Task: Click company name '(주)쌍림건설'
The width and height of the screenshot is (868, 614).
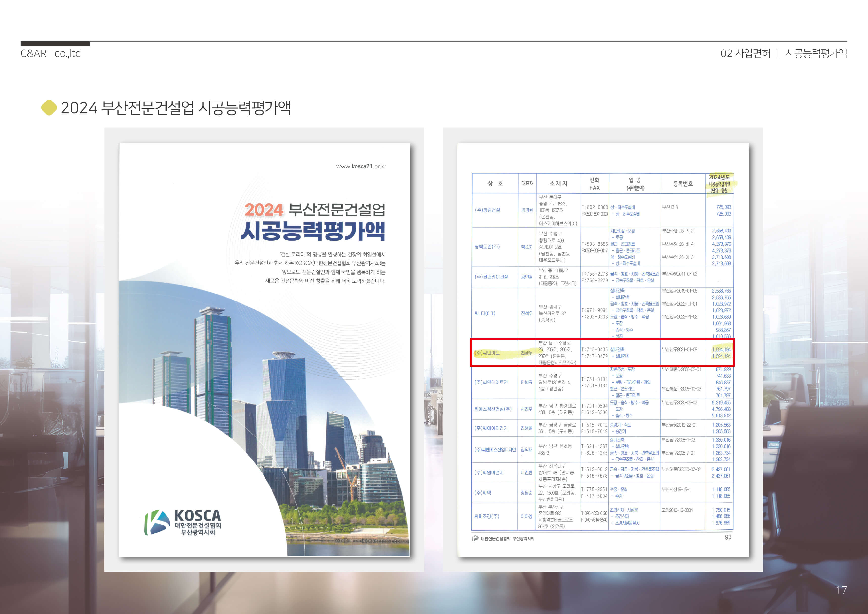Action: (x=487, y=210)
